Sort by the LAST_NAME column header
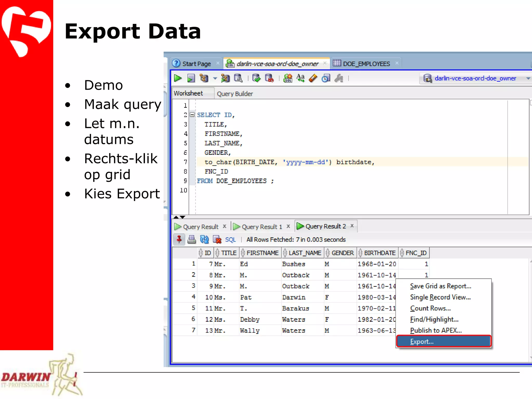This screenshot has width=532, height=399. [x=303, y=253]
